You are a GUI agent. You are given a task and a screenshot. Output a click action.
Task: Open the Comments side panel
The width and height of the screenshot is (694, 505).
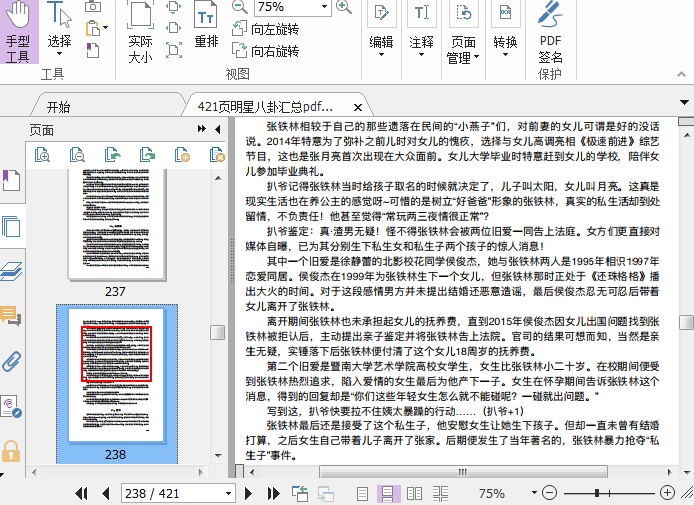point(11,316)
